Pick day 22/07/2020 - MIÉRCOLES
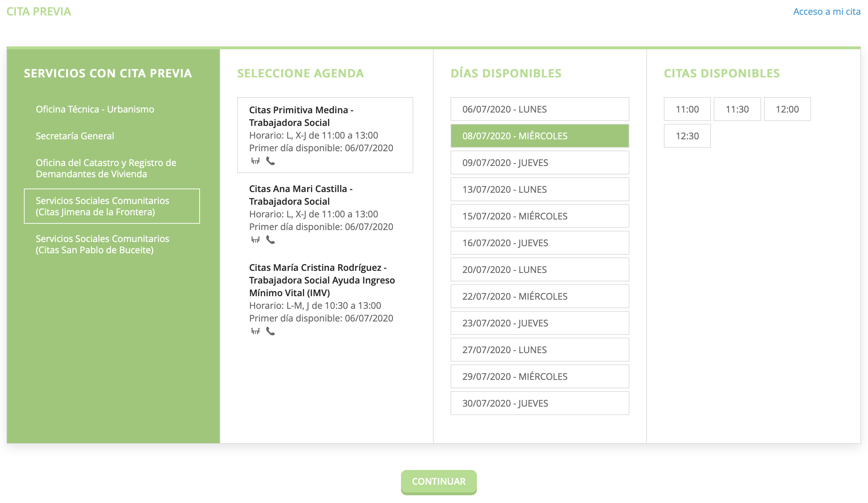868x503 pixels. pos(540,296)
